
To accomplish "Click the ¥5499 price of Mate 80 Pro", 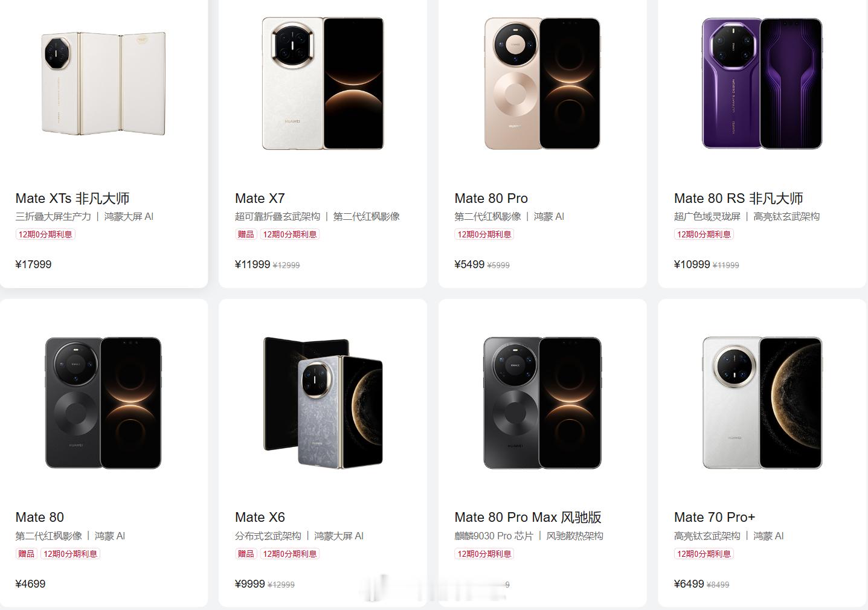I will 469,265.
